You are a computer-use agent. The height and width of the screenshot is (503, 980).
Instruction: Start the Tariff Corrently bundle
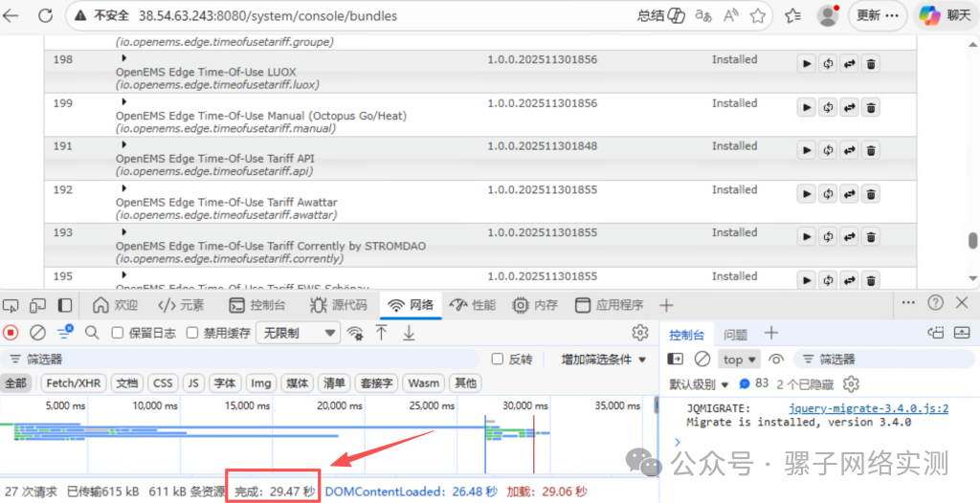coord(806,237)
